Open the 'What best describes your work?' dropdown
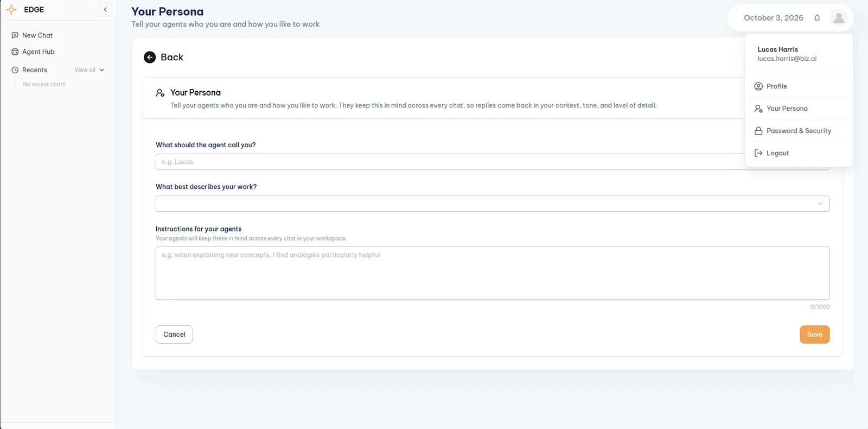This screenshot has width=868, height=429. pyautogui.click(x=493, y=204)
